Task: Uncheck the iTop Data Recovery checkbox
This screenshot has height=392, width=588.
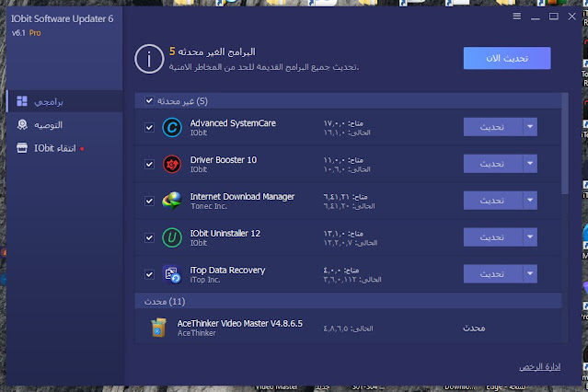Action: pos(149,274)
